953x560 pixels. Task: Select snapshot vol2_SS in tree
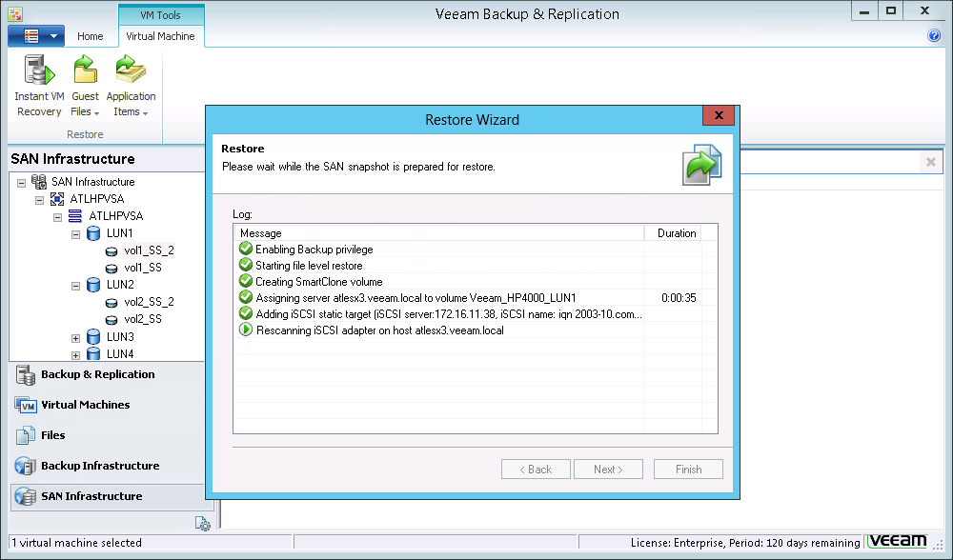pos(143,319)
